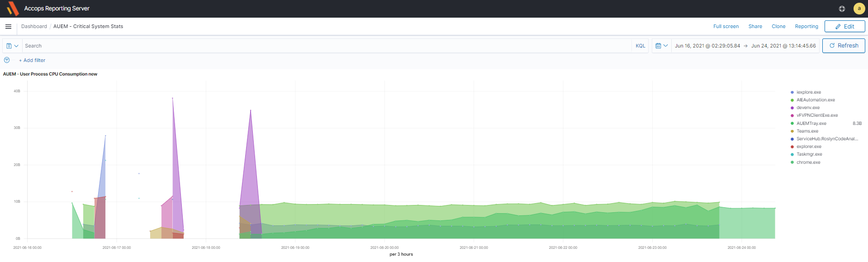Screen dimensions: 868x262
Task: Add a new filter
Action: [32, 60]
